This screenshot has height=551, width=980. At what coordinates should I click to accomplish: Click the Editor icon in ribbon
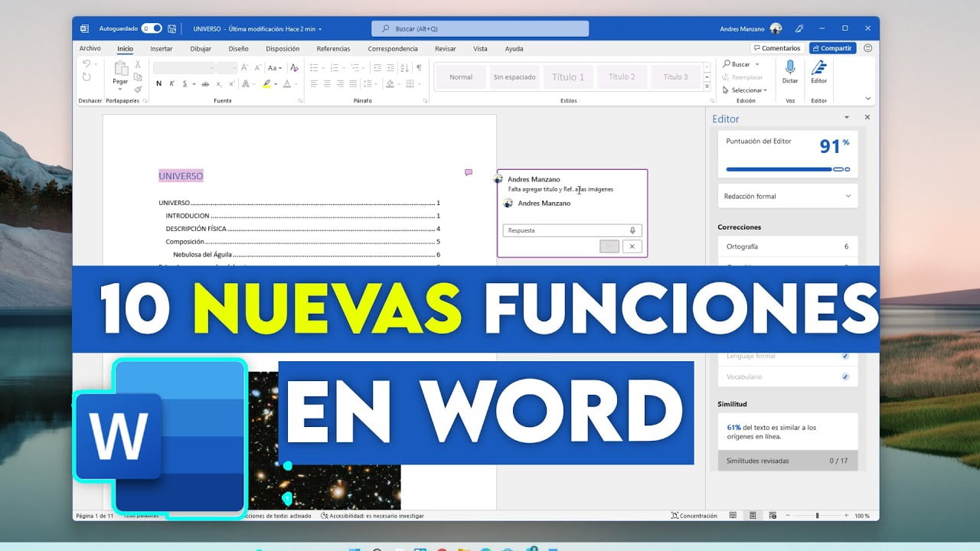818,67
